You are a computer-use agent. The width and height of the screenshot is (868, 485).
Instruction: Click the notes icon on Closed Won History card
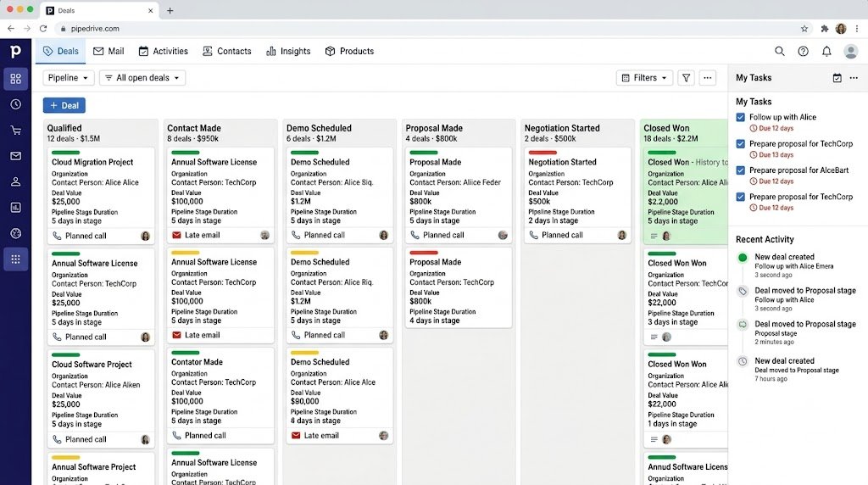(x=654, y=236)
